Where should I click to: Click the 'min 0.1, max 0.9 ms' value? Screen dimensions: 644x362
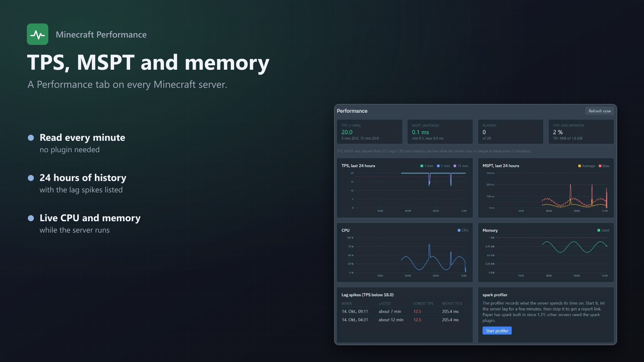428,138
